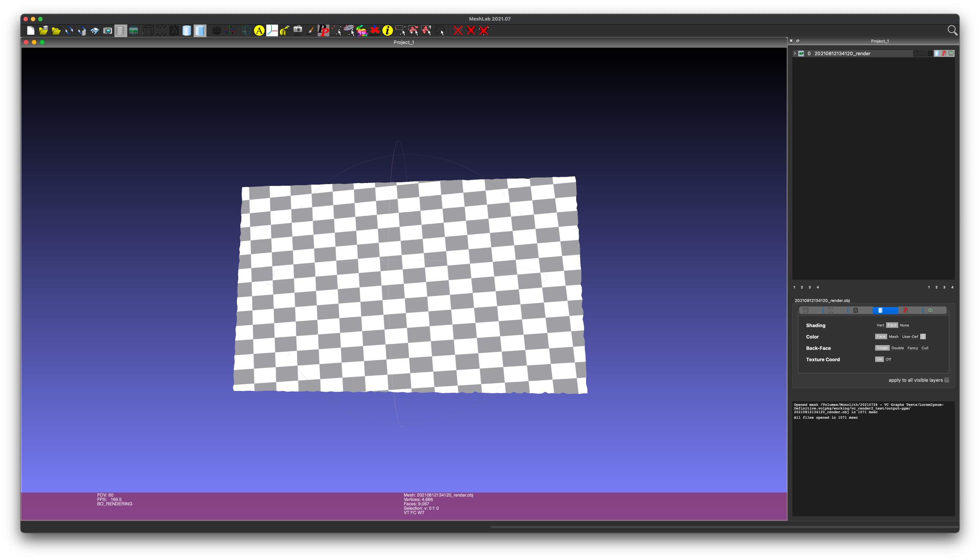
Task: Click the yellow Get Info icon
Action: 387,31
